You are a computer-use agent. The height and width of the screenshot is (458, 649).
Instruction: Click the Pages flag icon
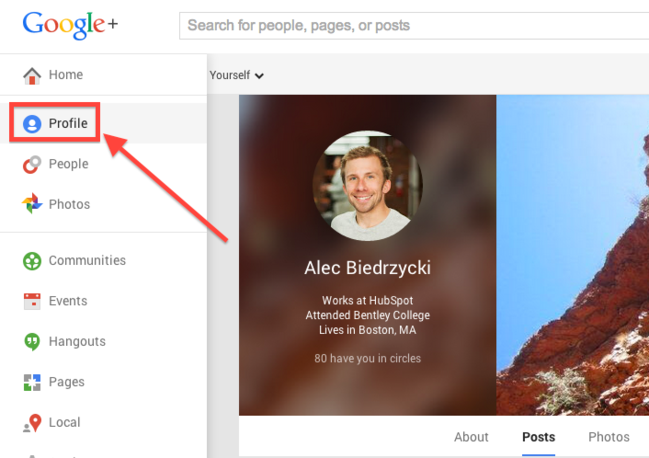pos(32,382)
